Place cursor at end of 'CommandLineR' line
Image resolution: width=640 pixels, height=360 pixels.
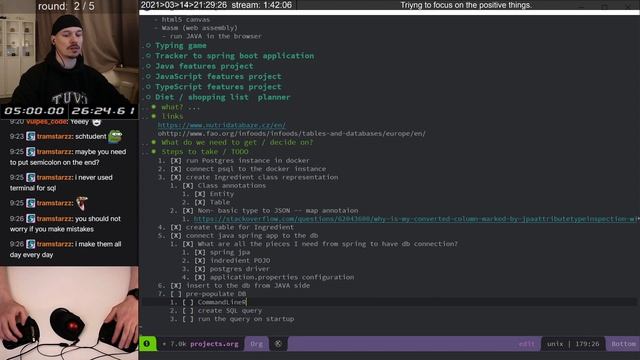tap(247, 302)
